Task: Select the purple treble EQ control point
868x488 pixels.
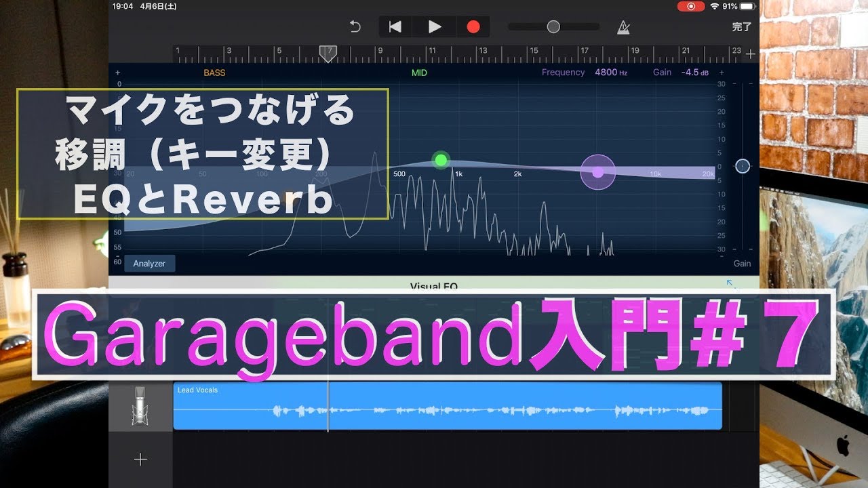Action: point(597,172)
